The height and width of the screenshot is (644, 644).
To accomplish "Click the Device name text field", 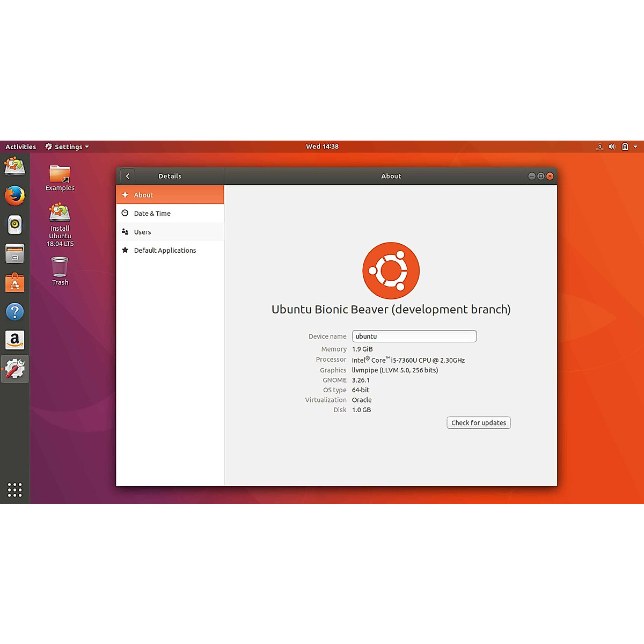I will click(x=414, y=336).
